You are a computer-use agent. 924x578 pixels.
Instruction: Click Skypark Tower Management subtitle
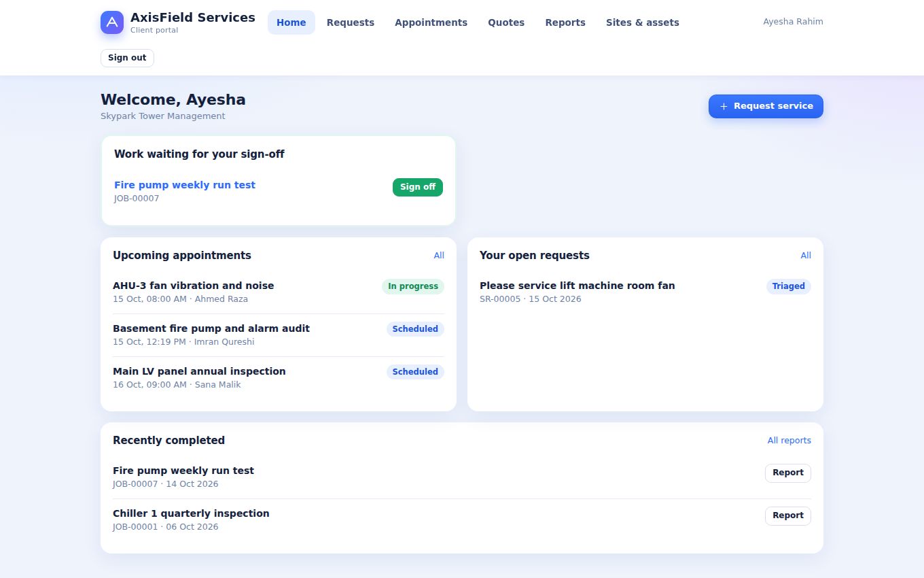click(163, 116)
